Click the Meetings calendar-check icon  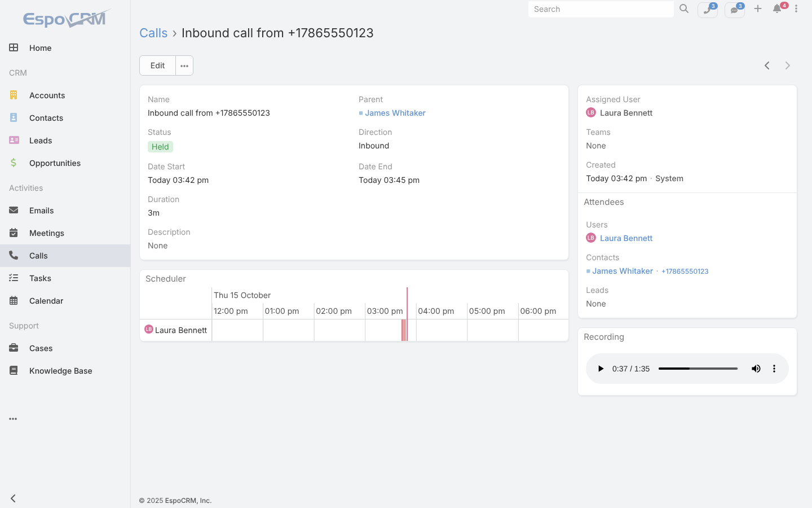click(14, 233)
